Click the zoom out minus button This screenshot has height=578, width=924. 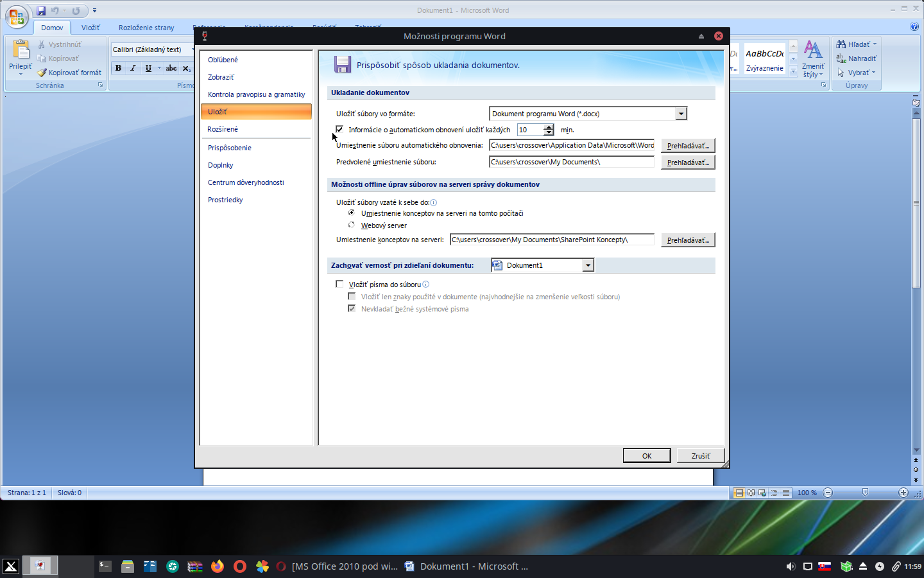coord(828,493)
